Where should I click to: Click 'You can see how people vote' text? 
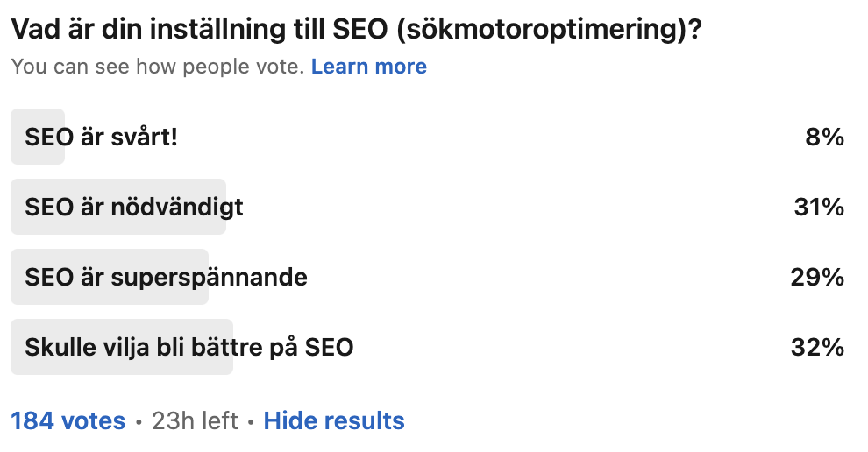tap(158, 67)
